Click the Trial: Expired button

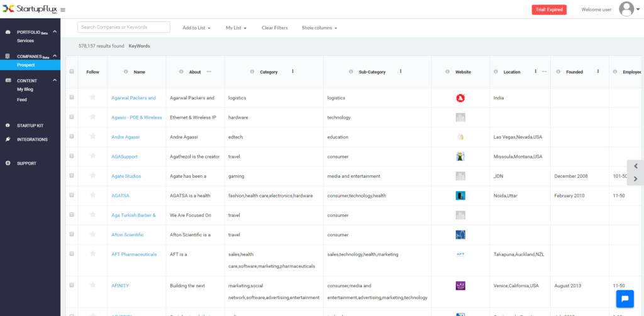pyautogui.click(x=549, y=9)
